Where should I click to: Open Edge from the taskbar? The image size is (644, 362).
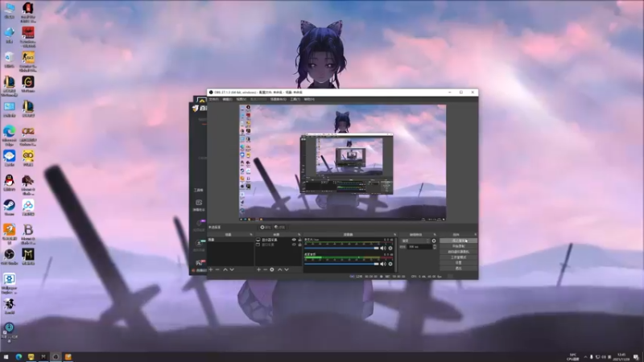tap(19, 357)
